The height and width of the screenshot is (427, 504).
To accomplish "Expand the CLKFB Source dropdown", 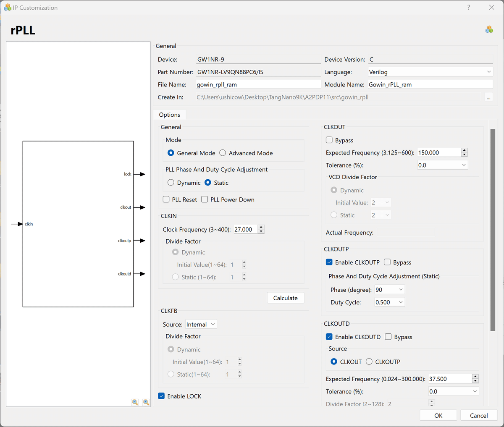I will tap(201, 325).
